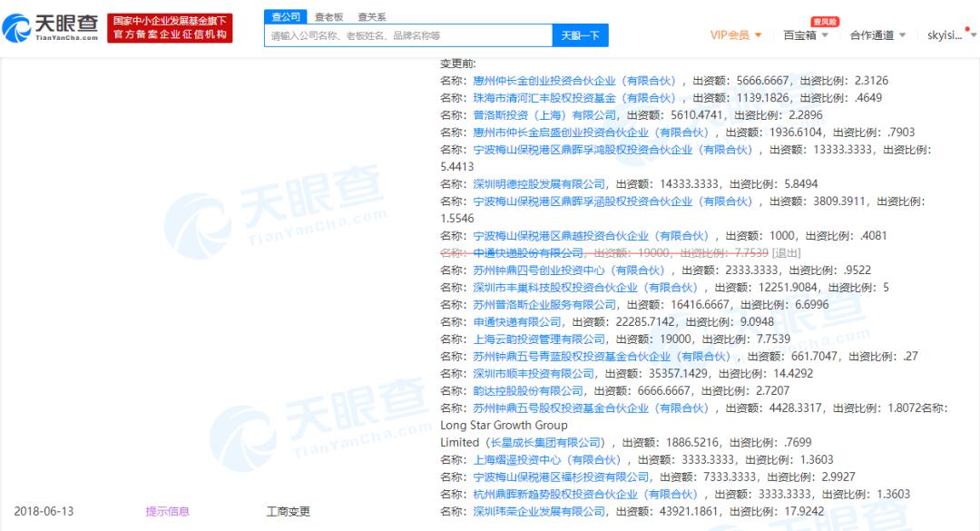
Task: Click the purple 提示信息 link
Action: tap(168, 511)
